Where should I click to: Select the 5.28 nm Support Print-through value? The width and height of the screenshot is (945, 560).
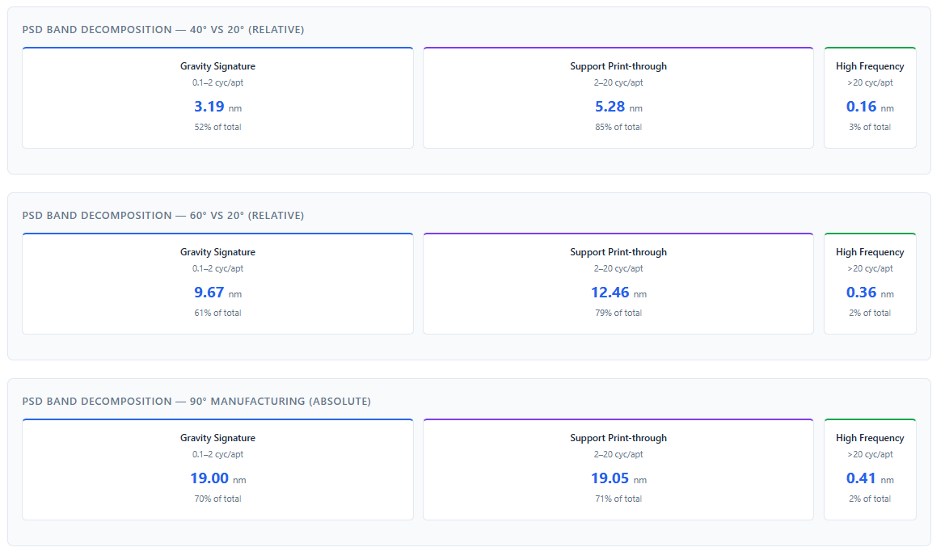pos(610,107)
